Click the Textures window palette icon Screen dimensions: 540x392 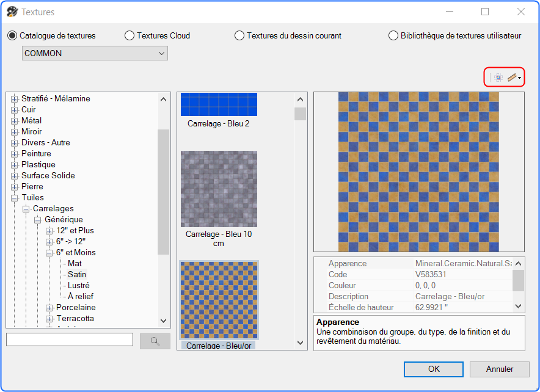click(x=12, y=12)
